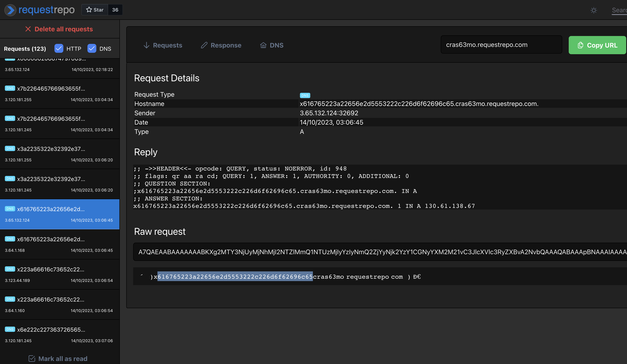627x364 pixels.
Task: Click Delete all requests link
Action: (x=63, y=29)
